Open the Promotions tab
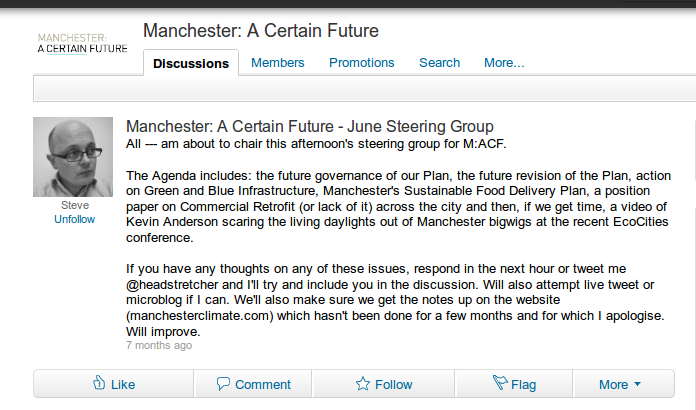Screen dimensions: 696x410 coord(361,63)
